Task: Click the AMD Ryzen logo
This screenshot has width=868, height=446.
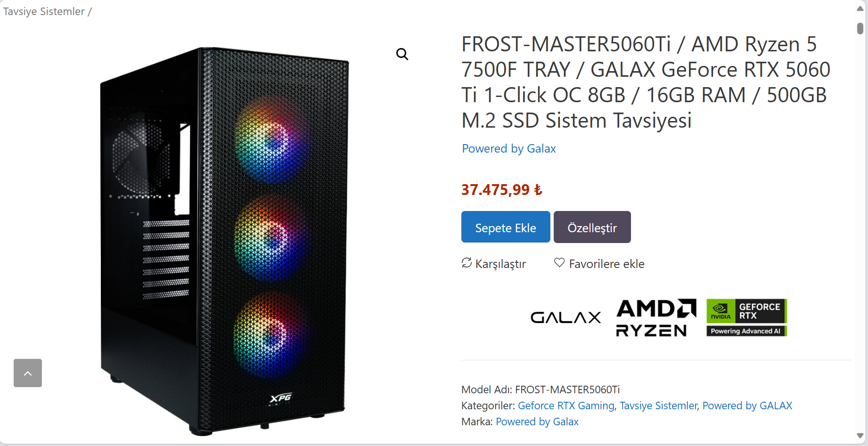Action: pyautogui.click(x=656, y=317)
